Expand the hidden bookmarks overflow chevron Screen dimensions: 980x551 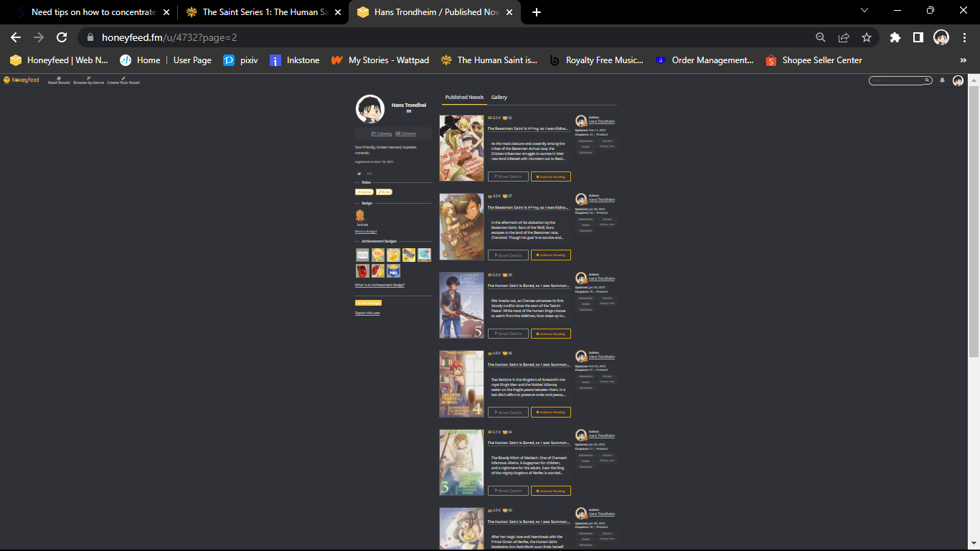(x=963, y=60)
